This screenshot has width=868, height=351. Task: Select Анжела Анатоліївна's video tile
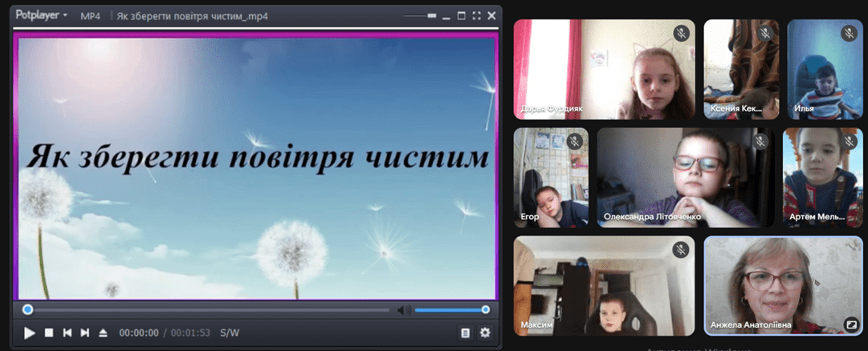784,286
